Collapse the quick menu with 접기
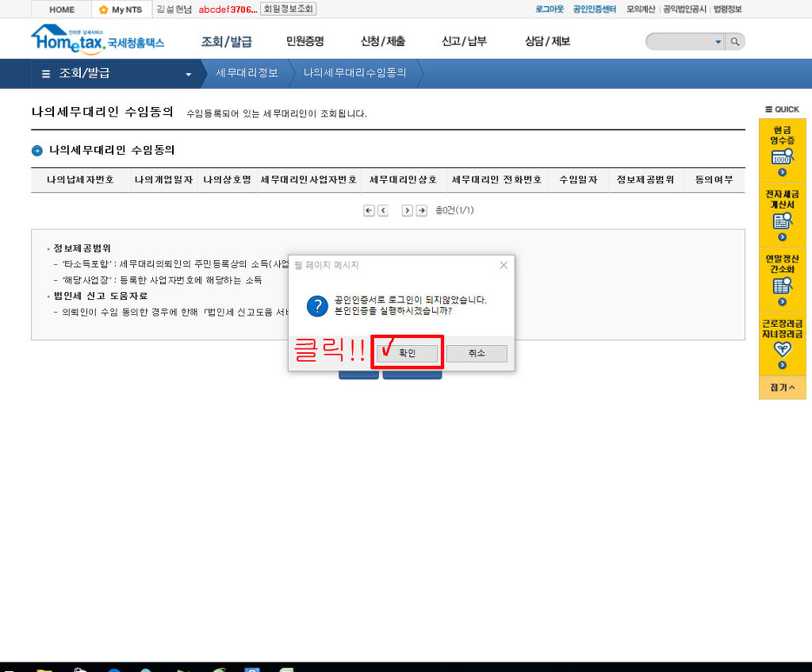The height and width of the screenshot is (672, 812). [783, 387]
